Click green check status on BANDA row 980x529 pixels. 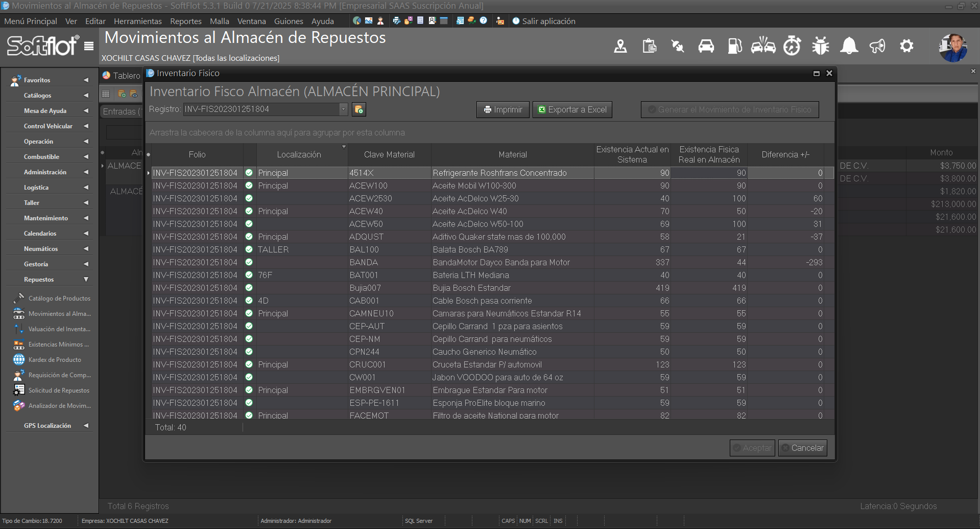point(249,262)
